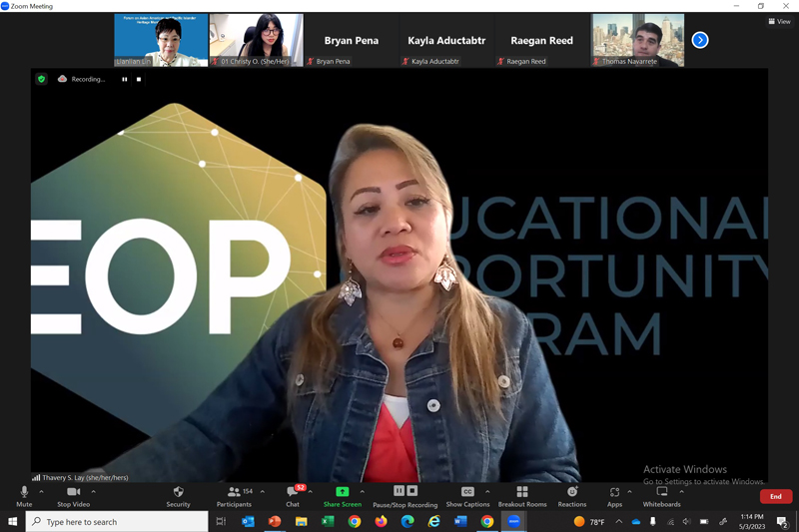Select Lianlian Lin video thumbnail

point(161,40)
